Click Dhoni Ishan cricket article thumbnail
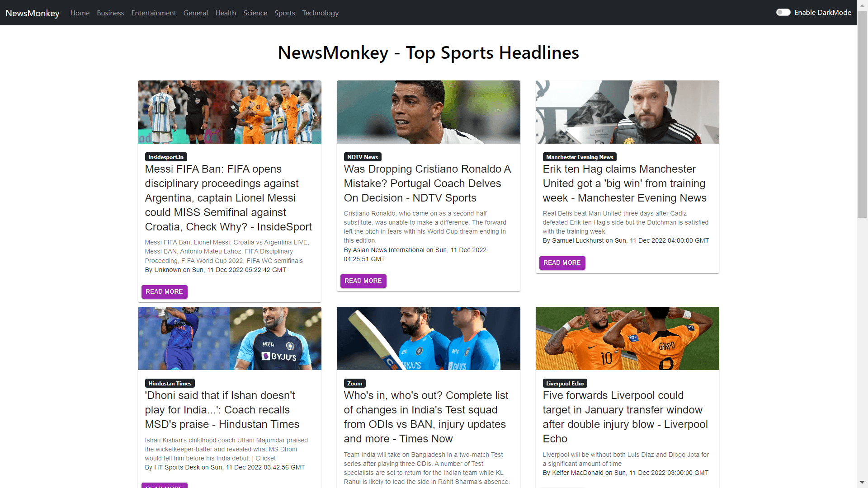Image resolution: width=868 pixels, height=488 pixels. pyautogui.click(x=229, y=338)
